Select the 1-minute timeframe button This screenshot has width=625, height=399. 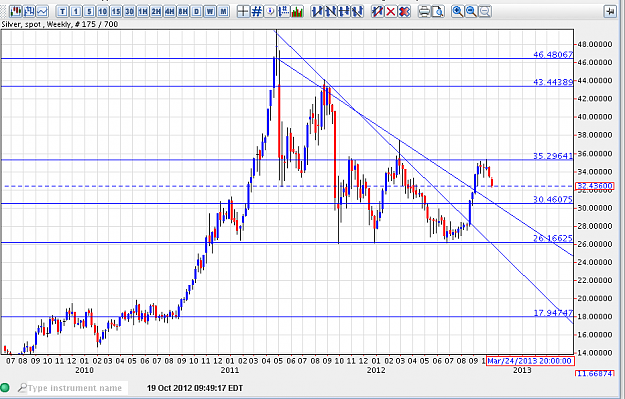point(76,12)
